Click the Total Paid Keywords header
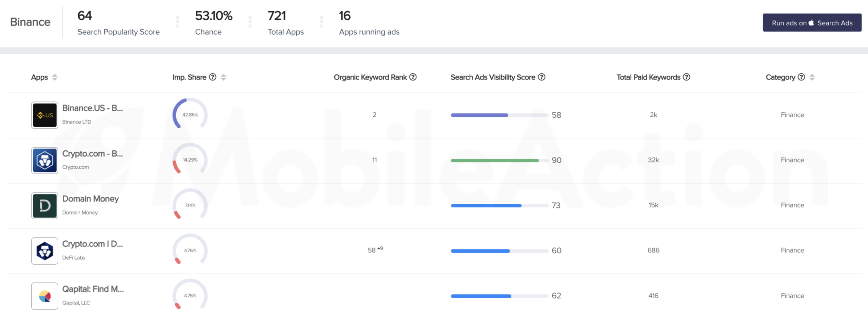This screenshot has width=868, height=316. click(648, 77)
